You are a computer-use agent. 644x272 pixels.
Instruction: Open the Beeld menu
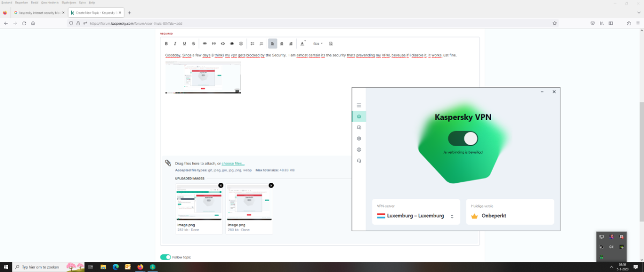tap(34, 2)
